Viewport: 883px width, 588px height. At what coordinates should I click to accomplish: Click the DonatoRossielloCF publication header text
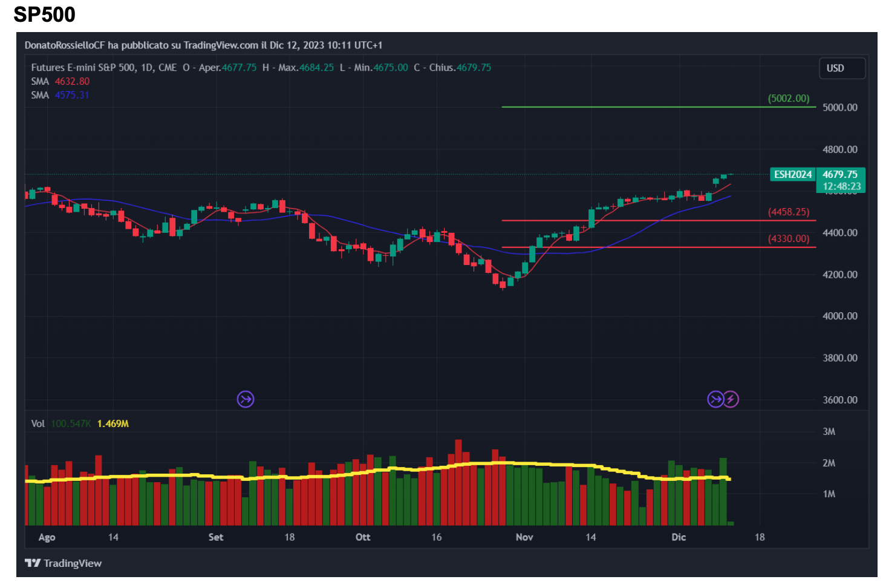203,45
